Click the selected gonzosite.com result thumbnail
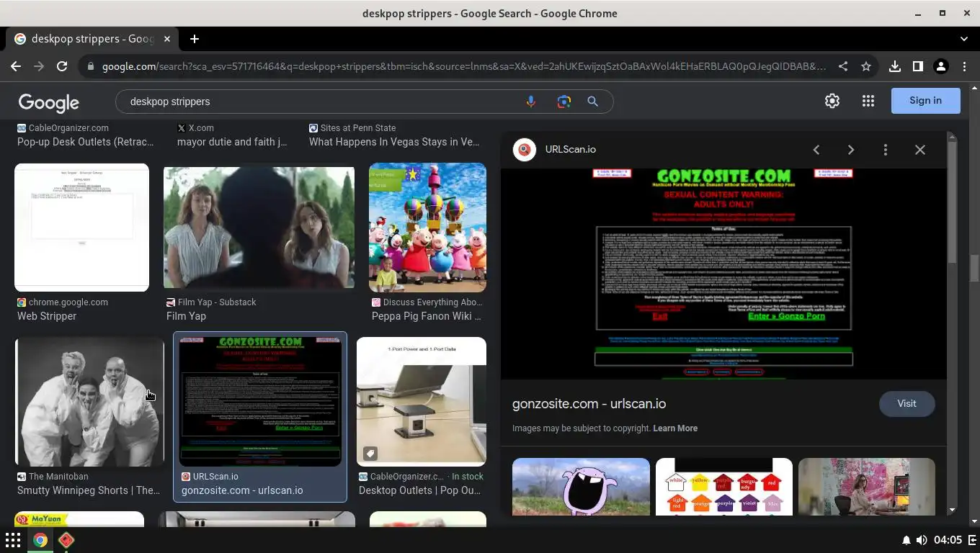Screen dimensions: 980x553 260,402
